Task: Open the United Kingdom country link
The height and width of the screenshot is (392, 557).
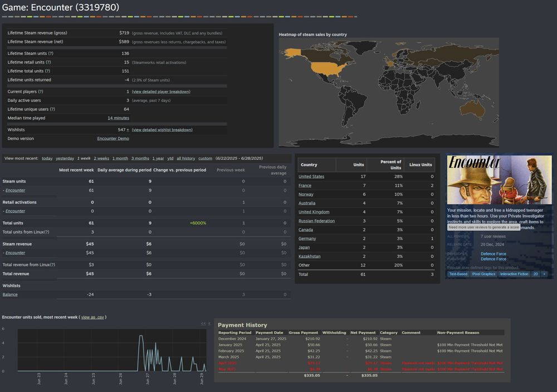Action: pyautogui.click(x=314, y=212)
